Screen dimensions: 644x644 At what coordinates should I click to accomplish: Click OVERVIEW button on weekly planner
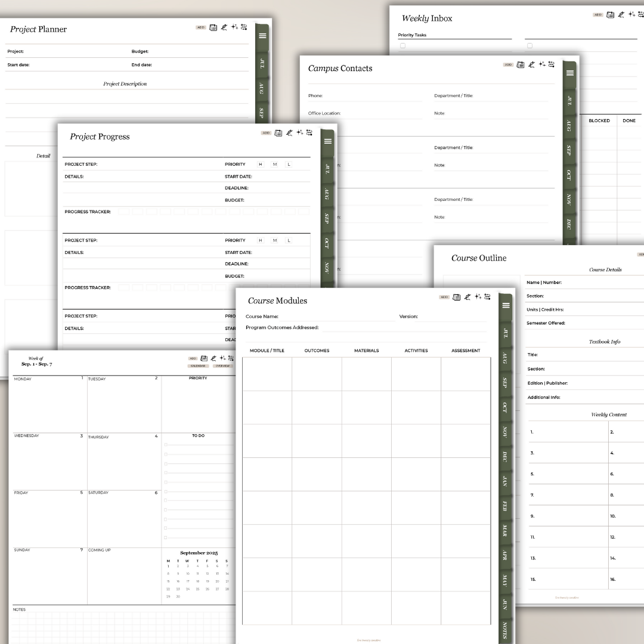pos(222,366)
